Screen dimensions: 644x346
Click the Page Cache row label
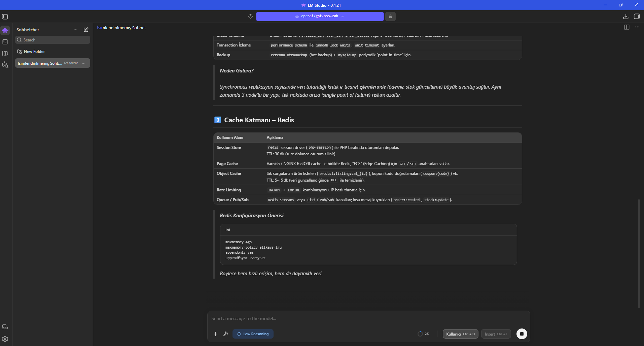tap(227, 164)
